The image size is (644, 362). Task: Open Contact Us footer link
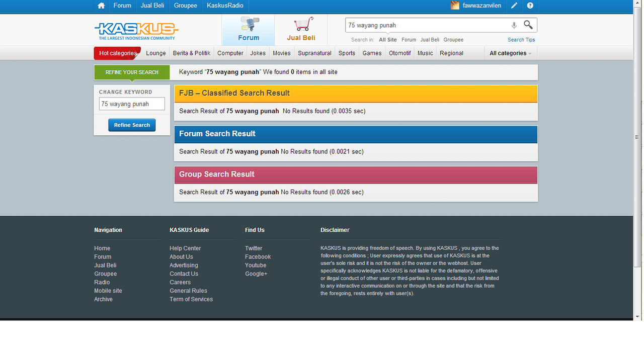(x=184, y=274)
